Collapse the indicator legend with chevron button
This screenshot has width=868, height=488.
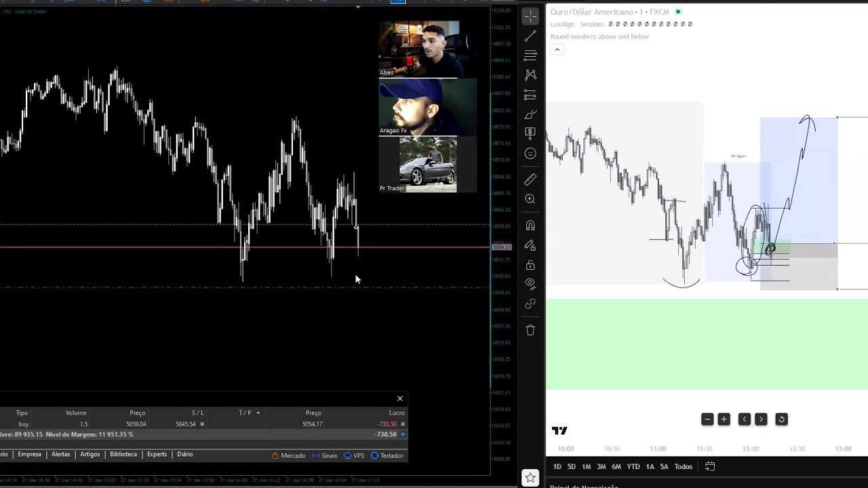click(557, 49)
